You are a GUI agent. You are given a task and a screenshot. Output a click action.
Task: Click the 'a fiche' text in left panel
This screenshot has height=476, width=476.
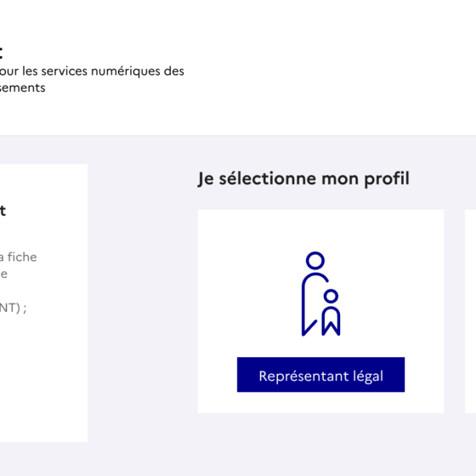[18, 257]
